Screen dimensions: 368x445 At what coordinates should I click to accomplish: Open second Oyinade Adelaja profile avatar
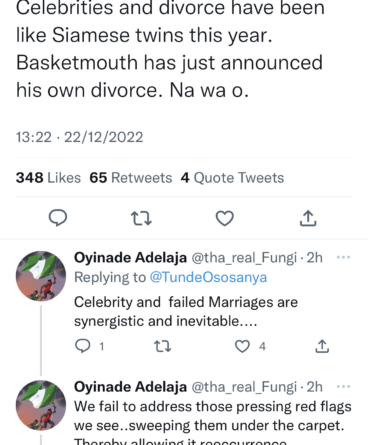tap(41, 405)
